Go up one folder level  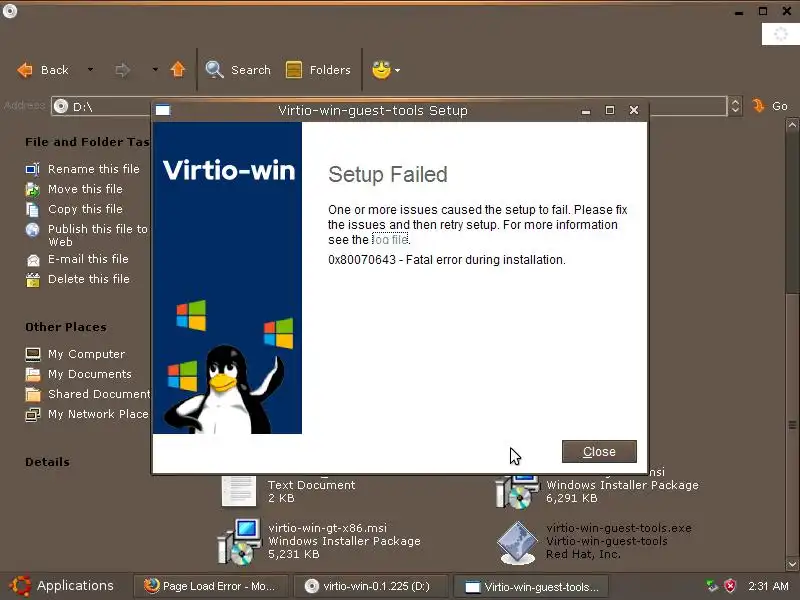coord(178,69)
